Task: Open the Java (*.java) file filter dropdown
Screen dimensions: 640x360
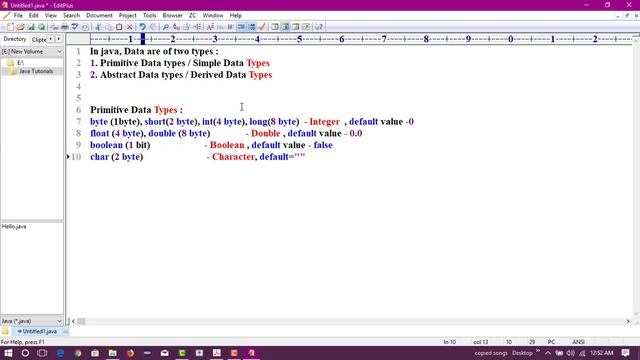Action: coord(60,321)
